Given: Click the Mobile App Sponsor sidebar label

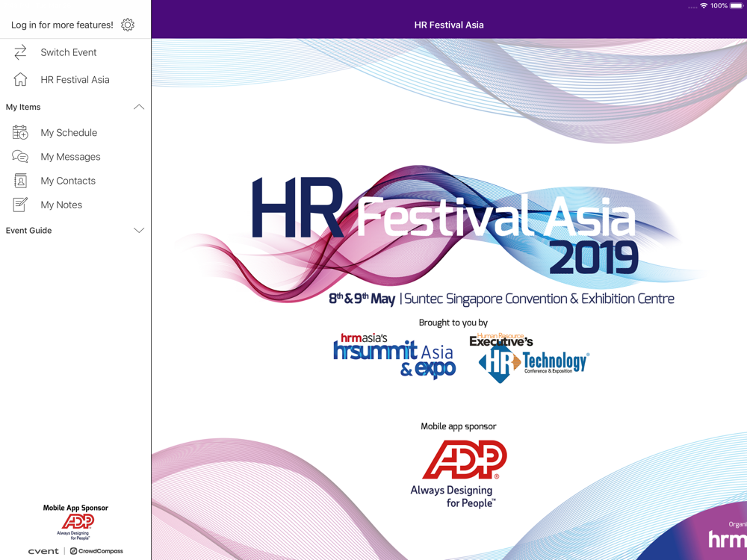Looking at the screenshot, I should coord(75,508).
